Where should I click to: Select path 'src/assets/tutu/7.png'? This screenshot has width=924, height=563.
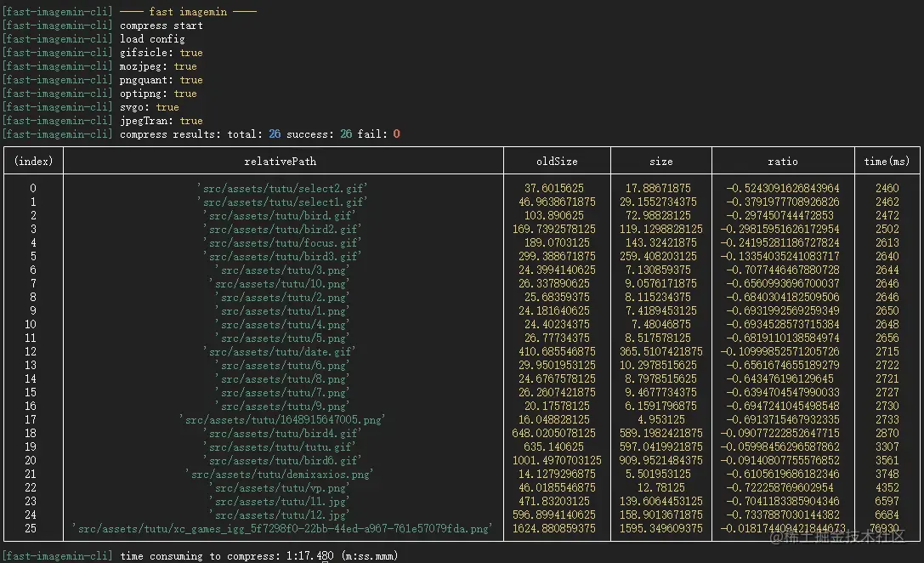tap(282, 392)
